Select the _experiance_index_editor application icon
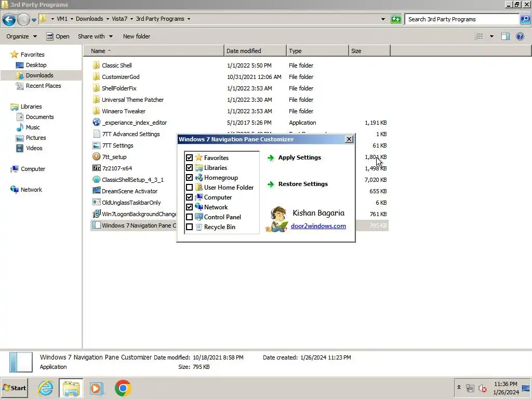 click(96, 122)
